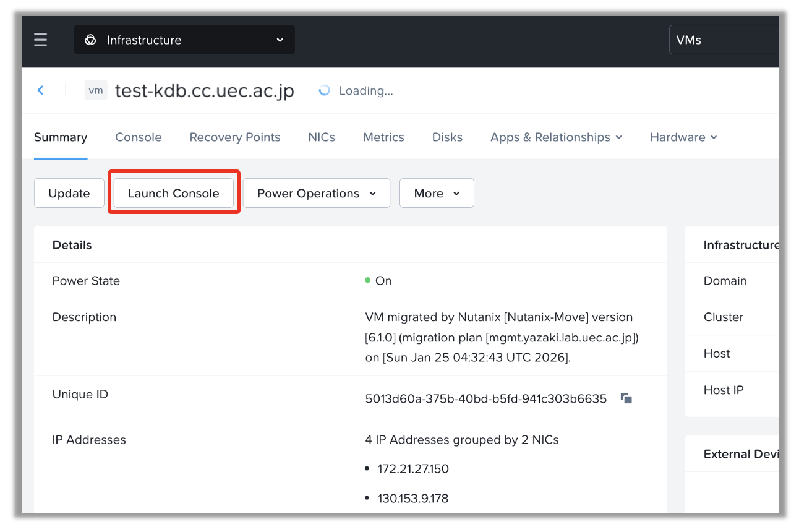The height and width of the screenshot is (532, 799).
Task: View the Metrics tab
Action: pos(383,137)
